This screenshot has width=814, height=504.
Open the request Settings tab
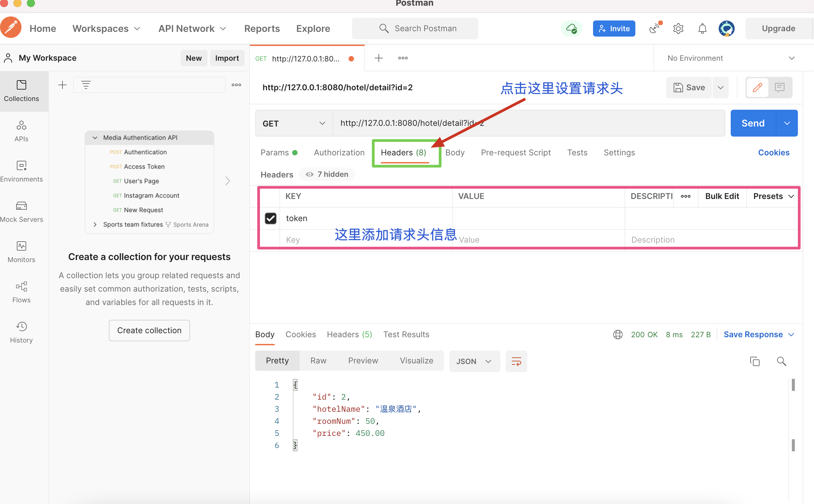(x=619, y=153)
